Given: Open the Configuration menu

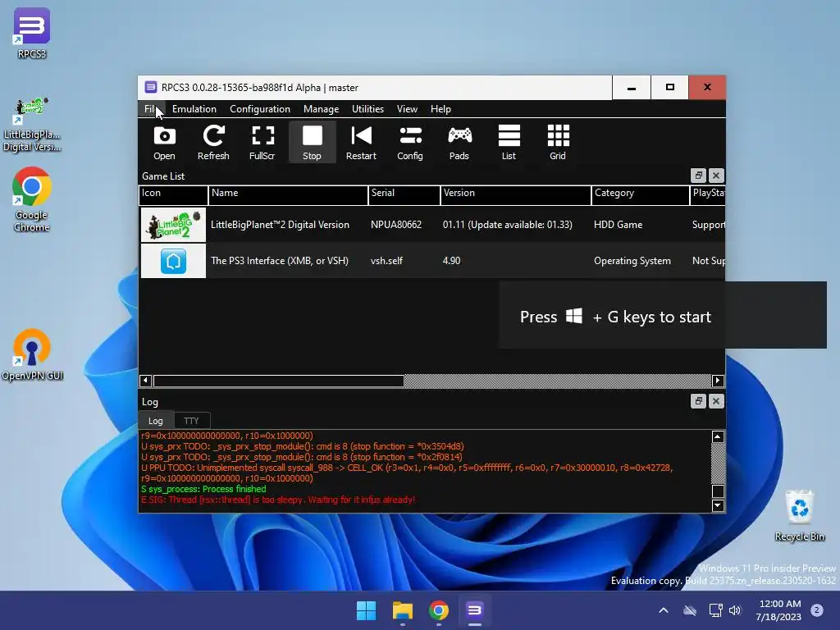Looking at the screenshot, I should [x=260, y=109].
